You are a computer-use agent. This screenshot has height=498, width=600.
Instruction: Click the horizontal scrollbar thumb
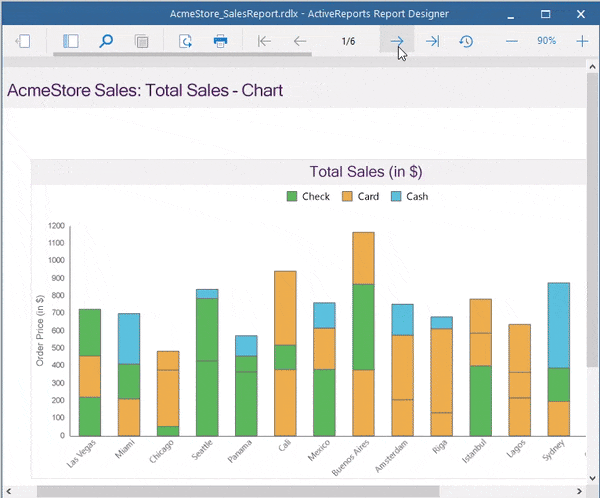coord(238,491)
